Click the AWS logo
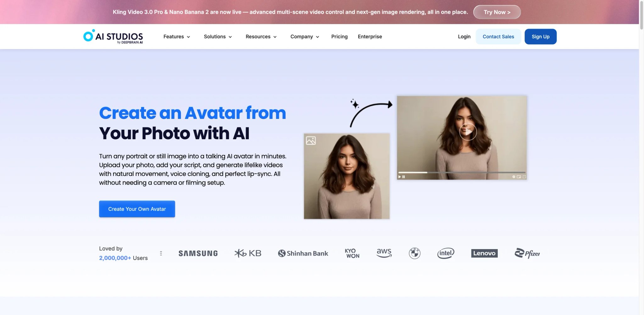 tap(384, 253)
